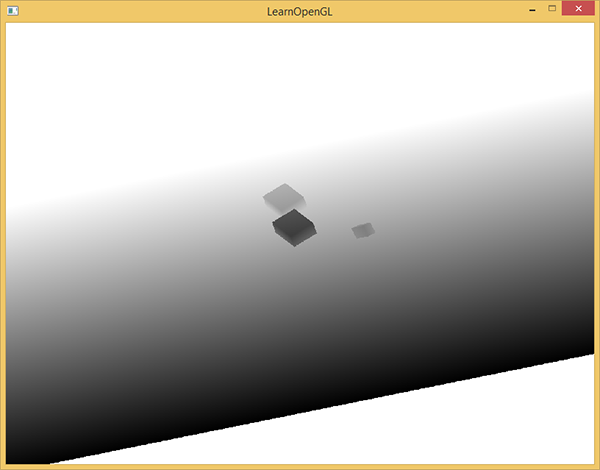
Task: Click the white background above the floor plane
Action: 300,80
